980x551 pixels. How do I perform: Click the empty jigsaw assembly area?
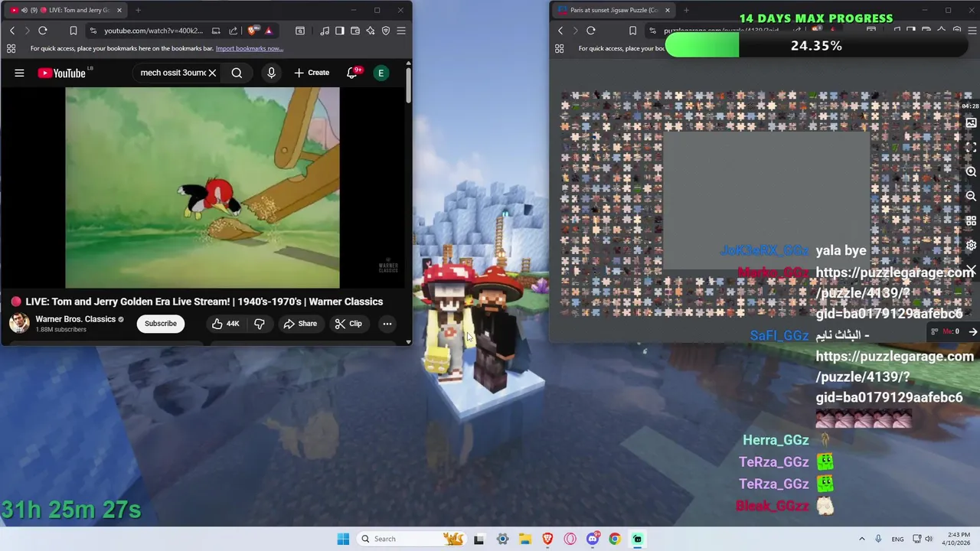(766, 201)
